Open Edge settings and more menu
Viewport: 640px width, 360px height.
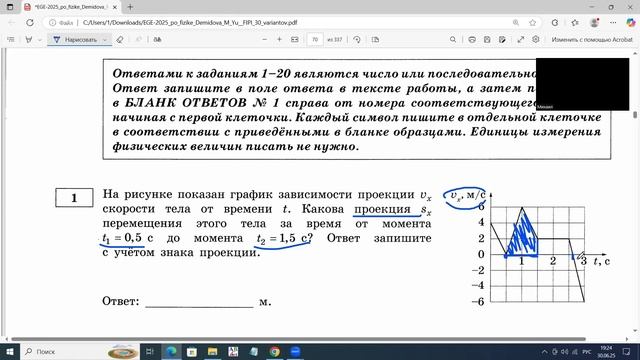(613, 23)
